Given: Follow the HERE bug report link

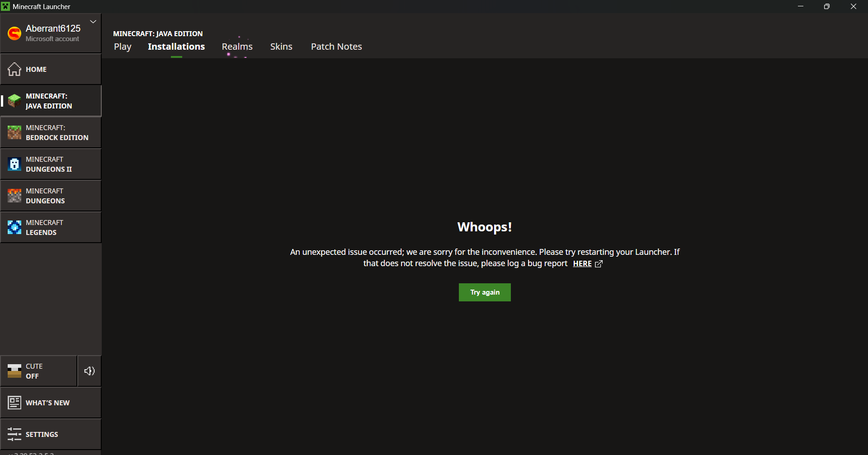Looking at the screenshot, I should click(582, 263).
